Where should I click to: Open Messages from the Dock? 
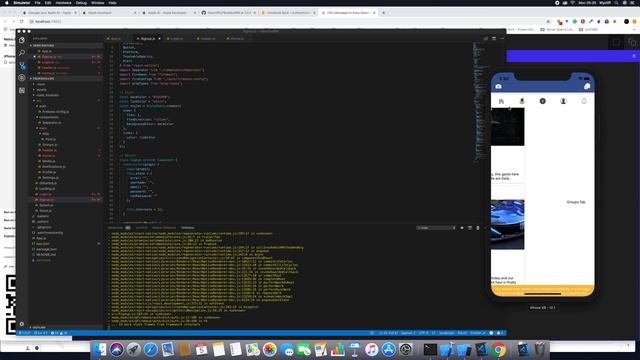(x=287, y=350)
